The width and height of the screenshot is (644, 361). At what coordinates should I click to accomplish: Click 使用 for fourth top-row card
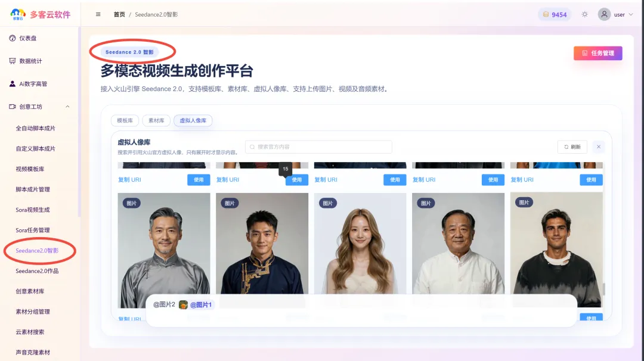pos(493,180)
